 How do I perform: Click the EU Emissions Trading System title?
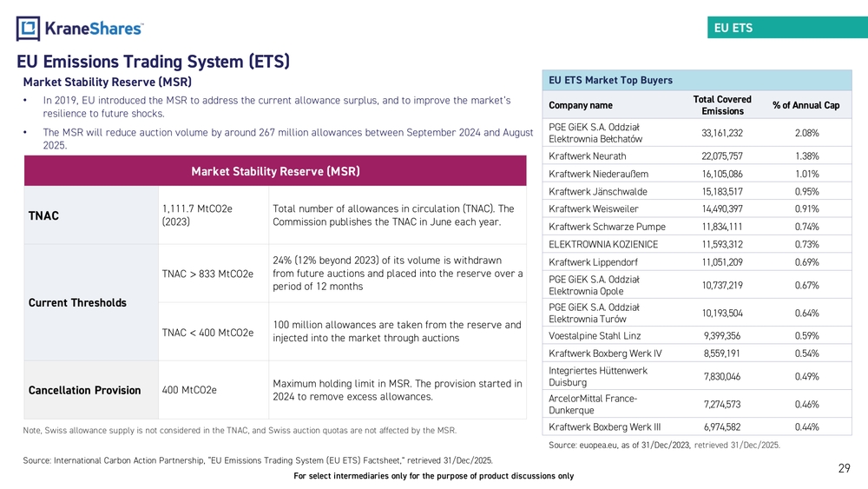coord(153,62)
